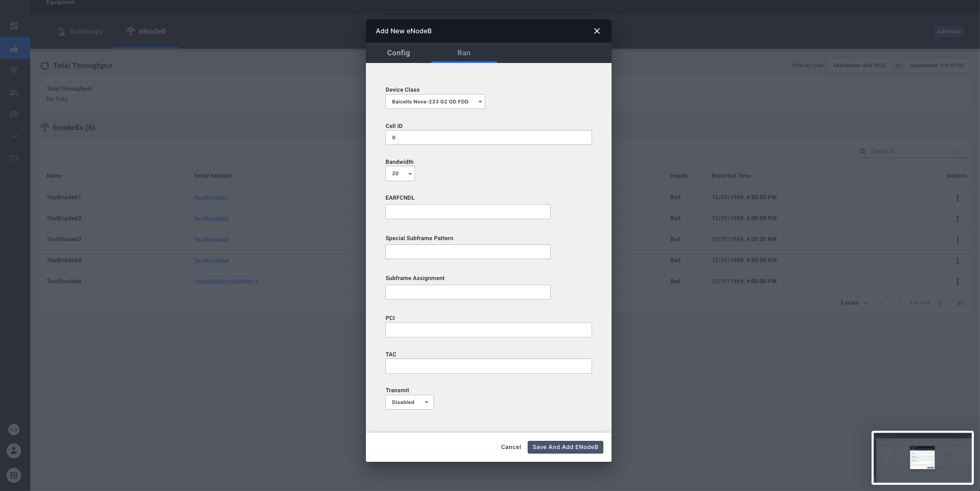Switch to the Config tab
The image size is (980, 491).
pos(398,53)
